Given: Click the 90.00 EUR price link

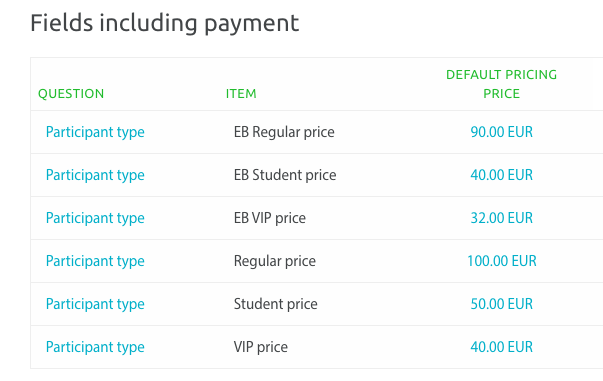Looking at the screenshot, I should [501, 132].
